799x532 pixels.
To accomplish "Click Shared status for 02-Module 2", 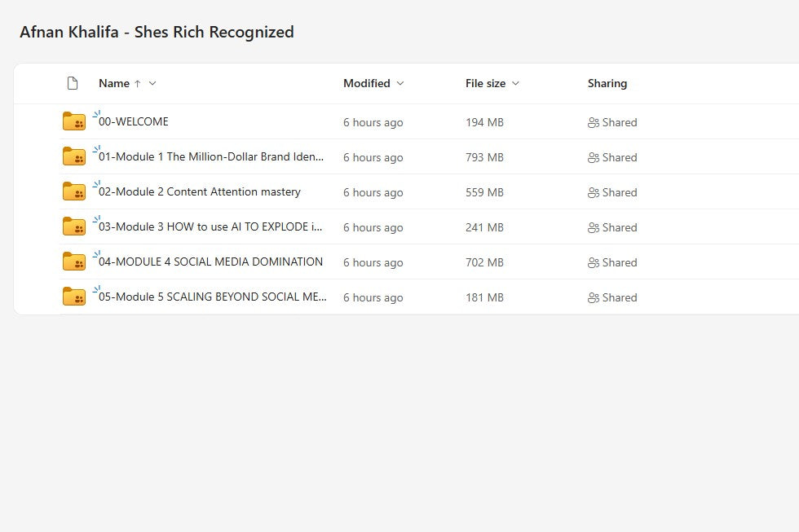I will (x=620, y=193).
